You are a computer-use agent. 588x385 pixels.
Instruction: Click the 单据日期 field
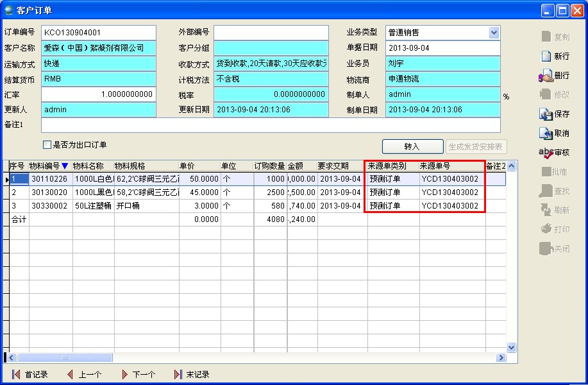pyautogui.click(x=442, y=48)
